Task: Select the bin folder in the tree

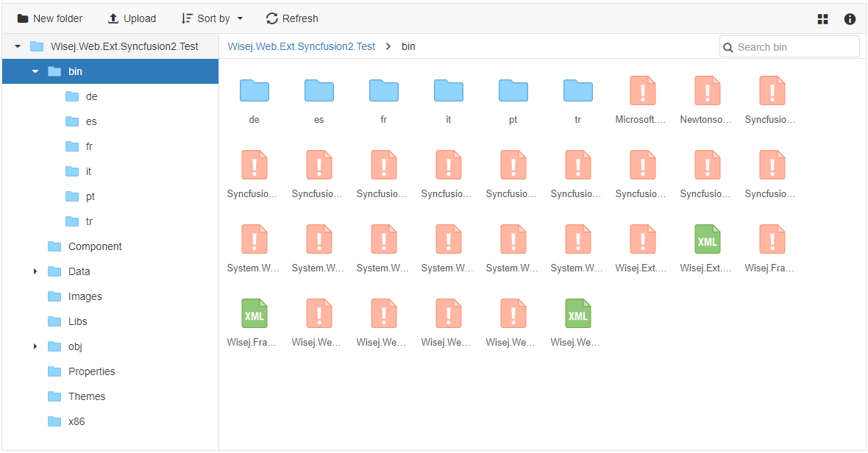Action: (110, 71)
